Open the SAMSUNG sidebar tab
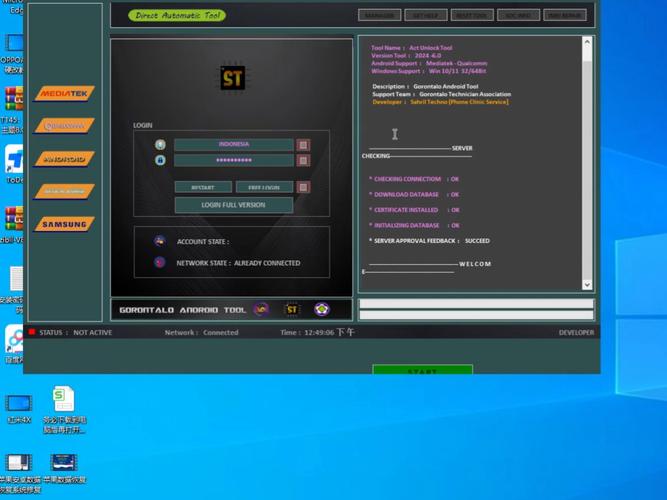The image size is (667, 500). (x=65, y=224)
